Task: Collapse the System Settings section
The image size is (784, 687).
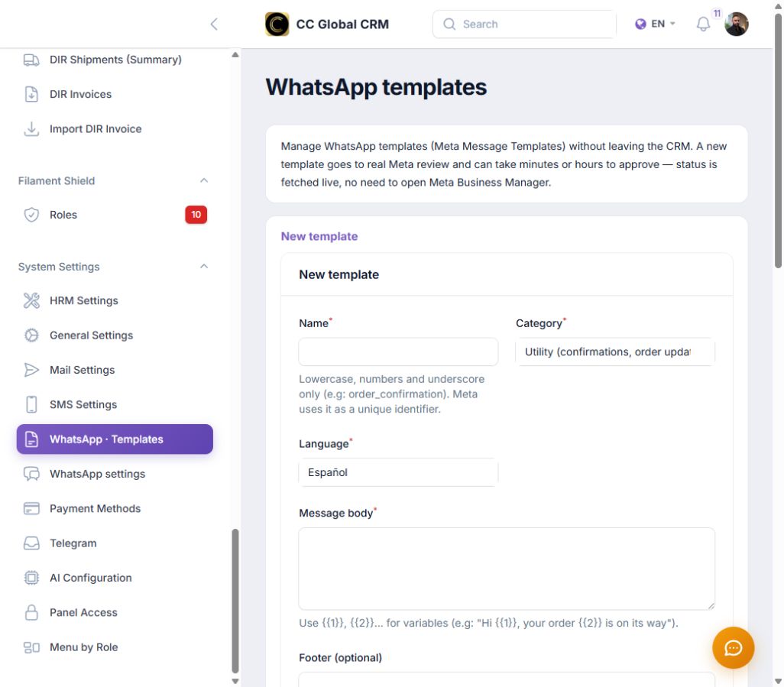Action: tap(203, 267)
